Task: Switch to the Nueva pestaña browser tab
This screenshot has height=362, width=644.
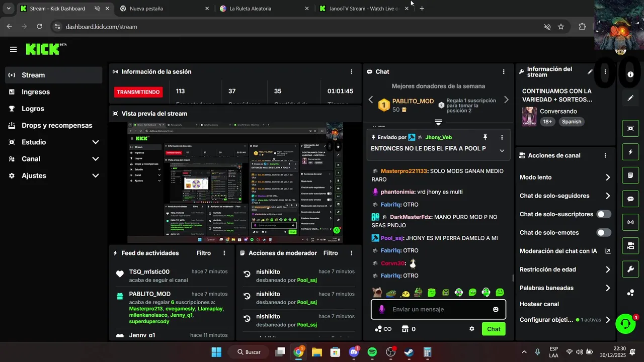Action: pos(165,9)
